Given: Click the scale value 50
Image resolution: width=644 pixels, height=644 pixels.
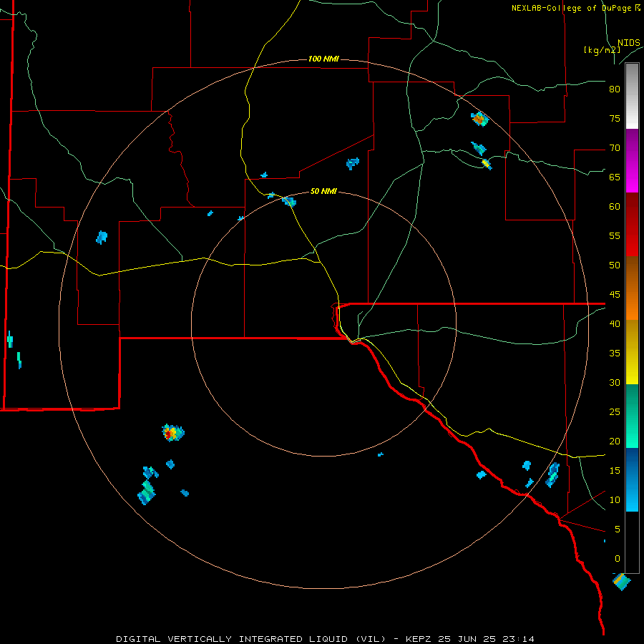Looking at the screenshot, I should [x=615, y=265].
